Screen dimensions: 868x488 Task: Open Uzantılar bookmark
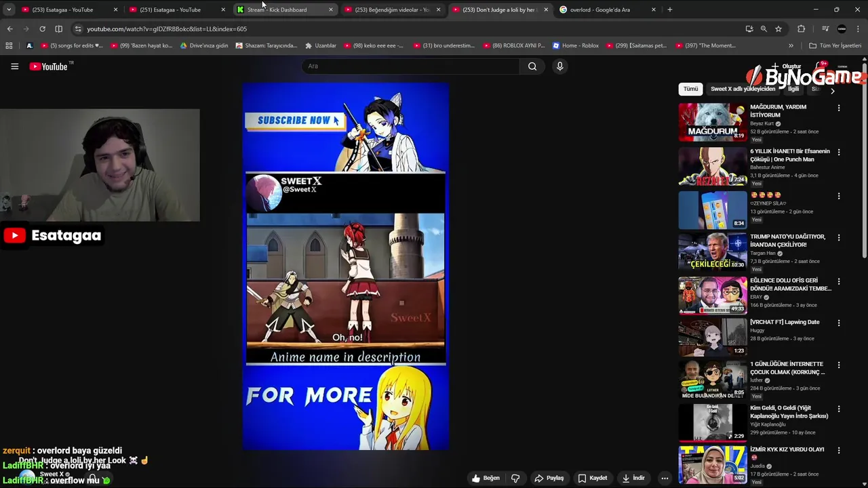pos(321,45)
